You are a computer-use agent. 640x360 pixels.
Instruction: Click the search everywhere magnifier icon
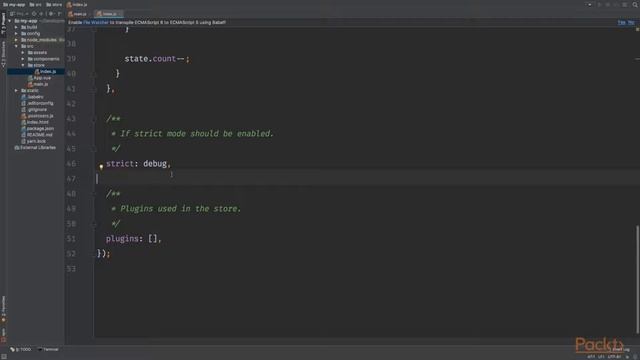tap(635, 4)
